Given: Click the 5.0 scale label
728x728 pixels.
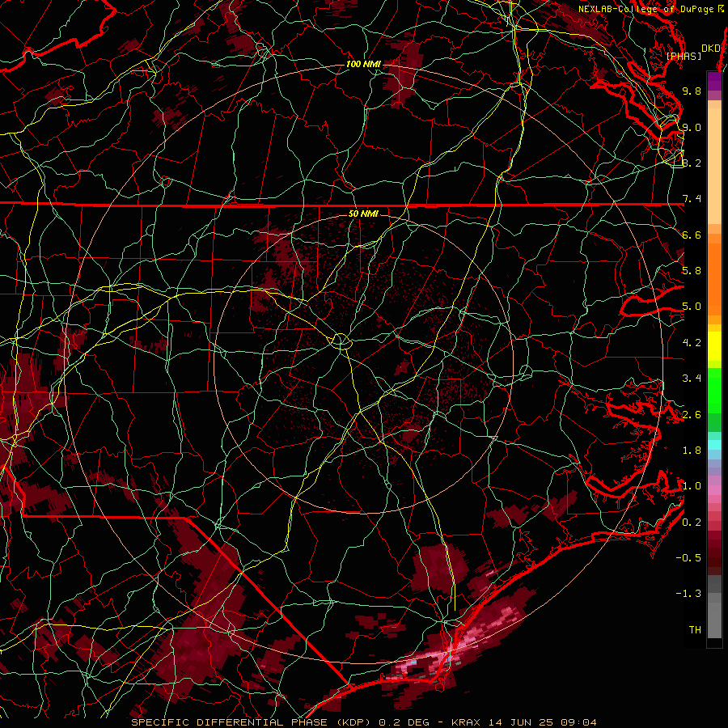Looking at the screenshot, I should 692,307.
